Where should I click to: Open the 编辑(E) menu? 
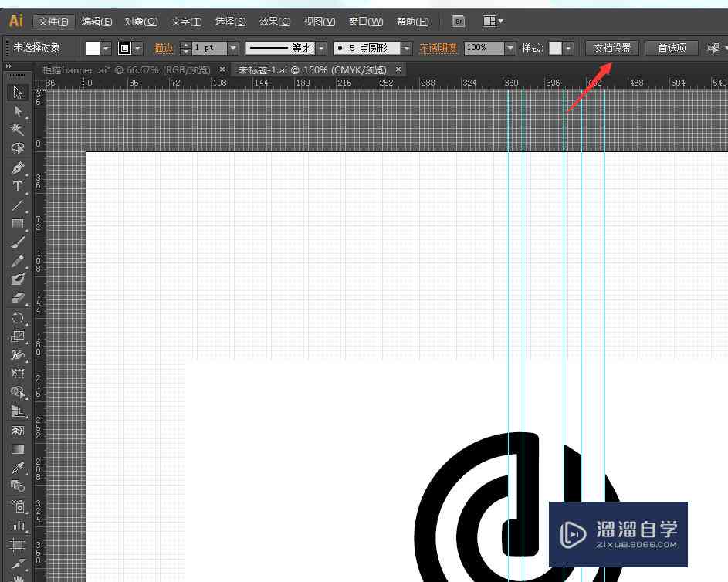coord(97,22)
